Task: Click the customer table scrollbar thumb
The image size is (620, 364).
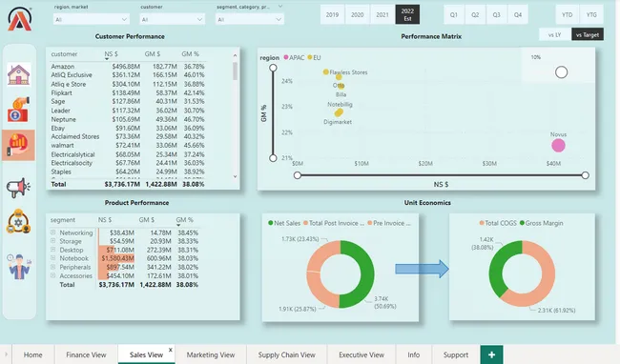Action: (x=235, y=71)
